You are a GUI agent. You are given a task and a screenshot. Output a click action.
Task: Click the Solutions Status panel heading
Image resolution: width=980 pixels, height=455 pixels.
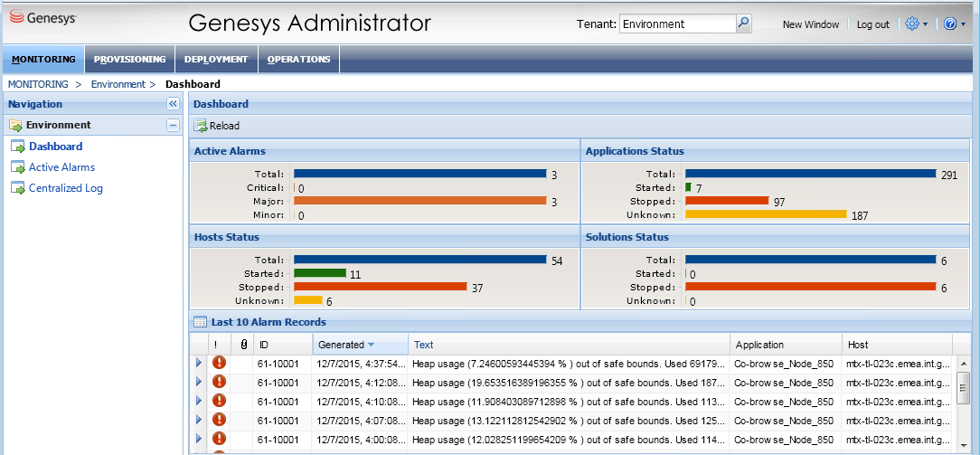click(627, 238)
